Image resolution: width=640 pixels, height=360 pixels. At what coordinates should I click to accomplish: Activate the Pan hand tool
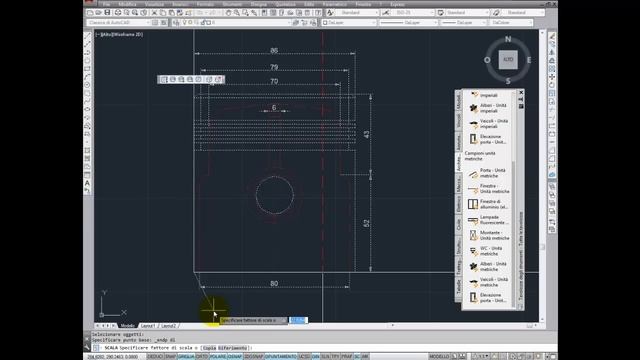[228, 13]
